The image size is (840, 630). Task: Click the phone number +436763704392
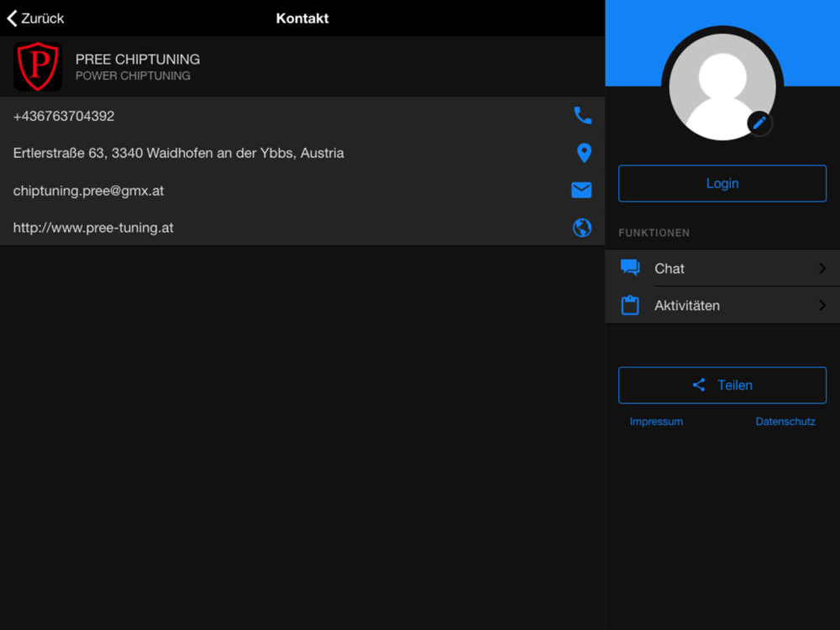[x=64, y=116]
